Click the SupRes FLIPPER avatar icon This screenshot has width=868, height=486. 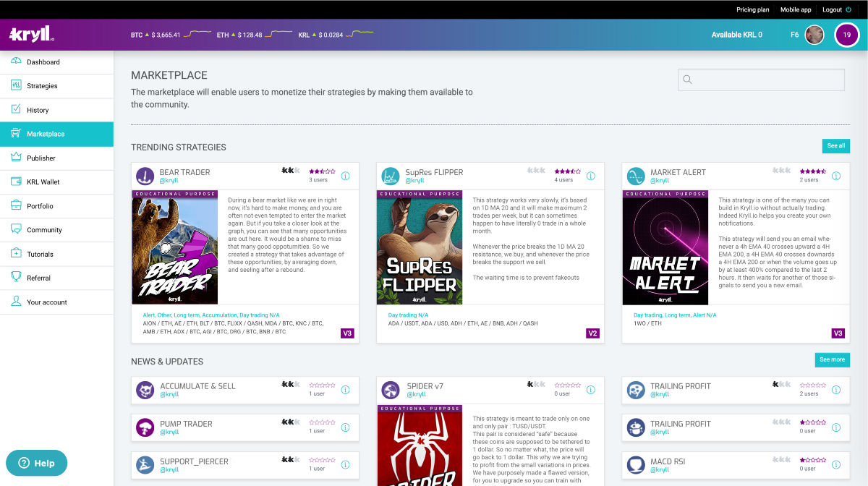coord(391,176)
